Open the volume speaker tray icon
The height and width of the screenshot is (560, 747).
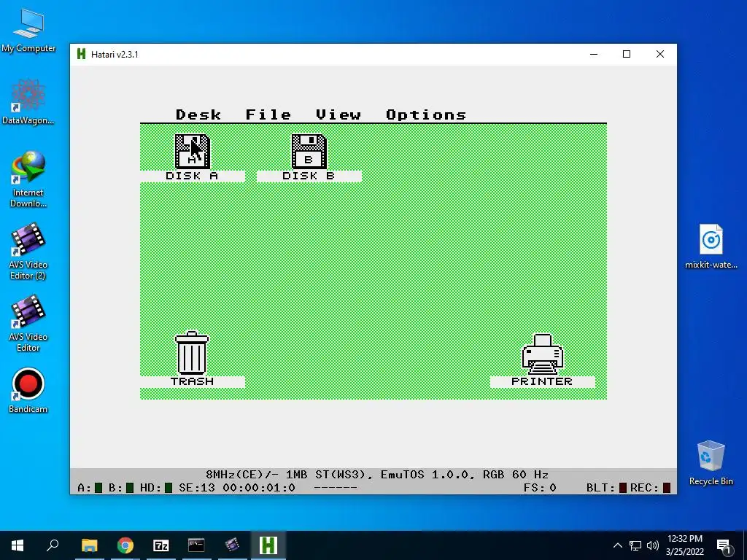click(653, 545)
